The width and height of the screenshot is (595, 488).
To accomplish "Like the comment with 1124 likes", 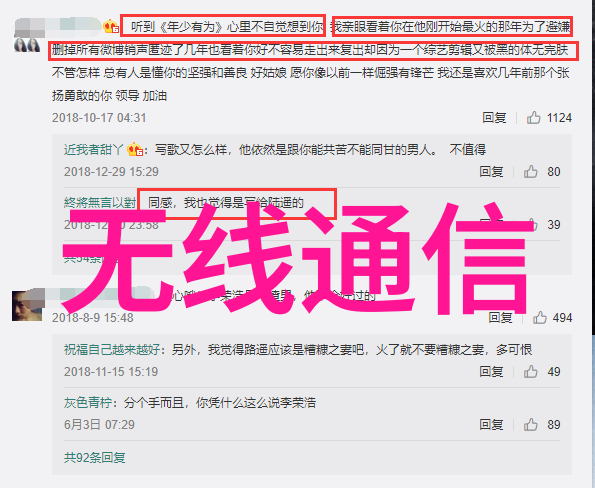I will [534, 118].
